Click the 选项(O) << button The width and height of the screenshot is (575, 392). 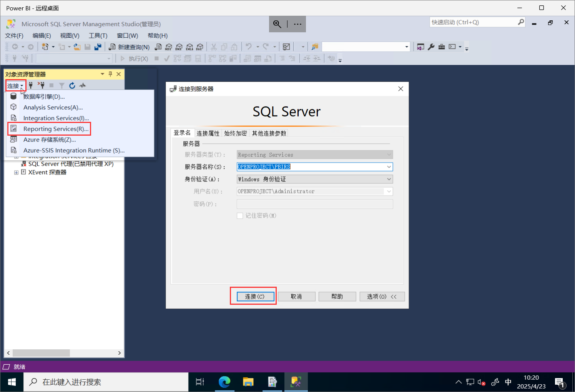pos(382,297)
